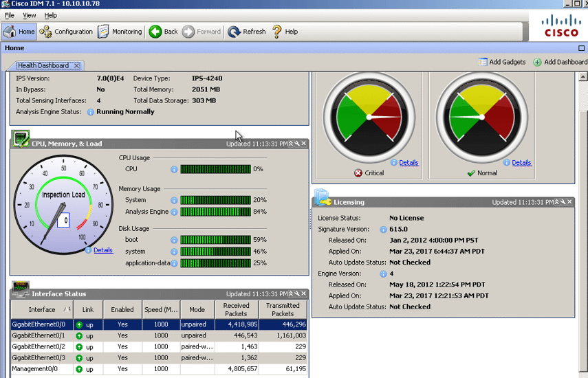Click Add Dashboard button
The width and height of the screenshot is (588, 378).
click(x=560, y=62)
